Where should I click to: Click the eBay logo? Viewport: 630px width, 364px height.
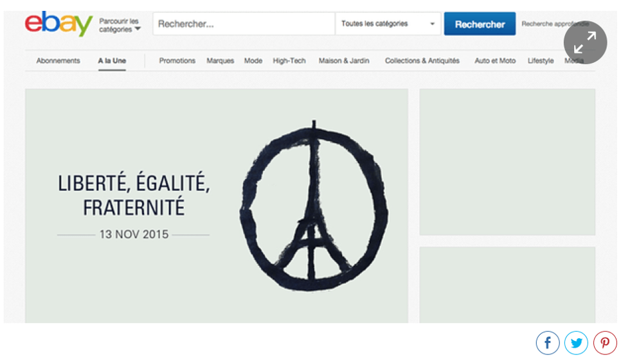pyautogui.click(x=59, y=24)
